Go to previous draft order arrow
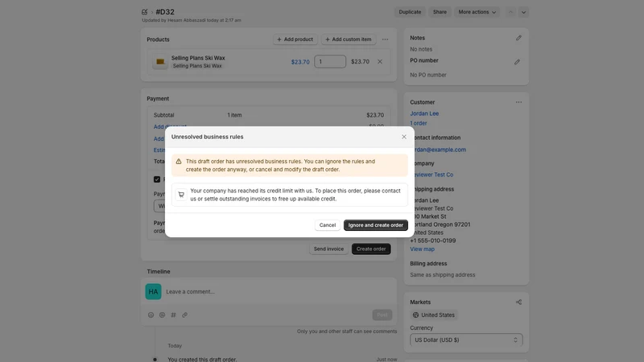This screenshot has width=644, height=362. click(510, 12)
